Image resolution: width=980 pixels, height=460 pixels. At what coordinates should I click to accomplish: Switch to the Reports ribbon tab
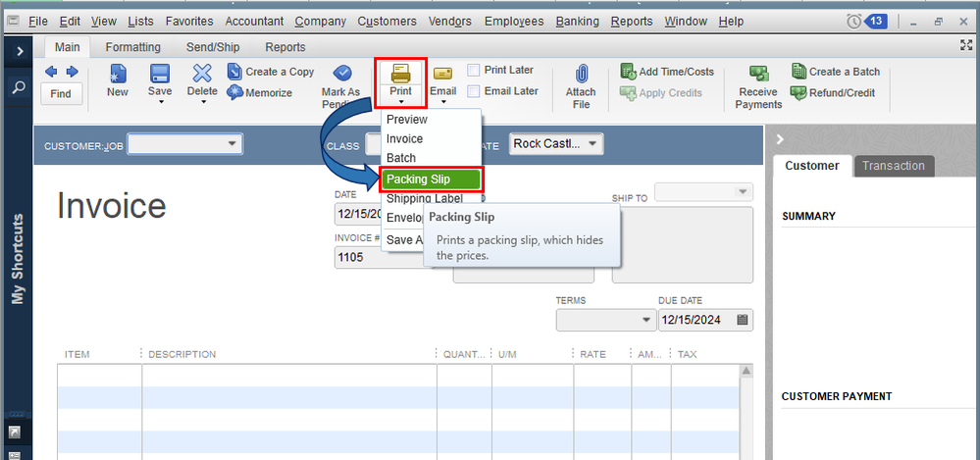tap(285, 47)
